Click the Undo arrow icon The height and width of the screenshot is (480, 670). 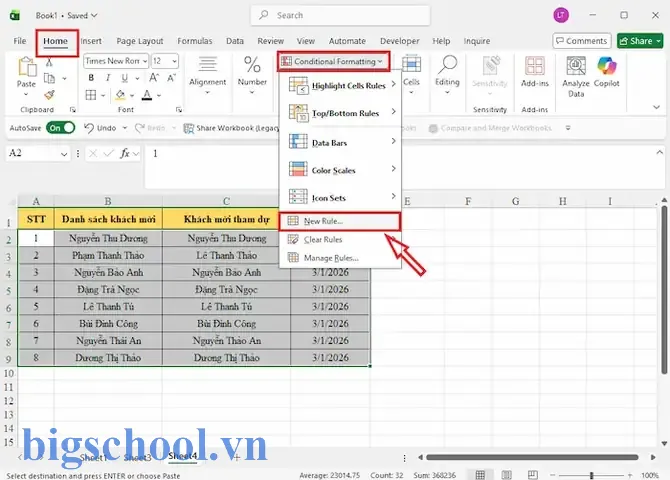(x=89, y=128)
